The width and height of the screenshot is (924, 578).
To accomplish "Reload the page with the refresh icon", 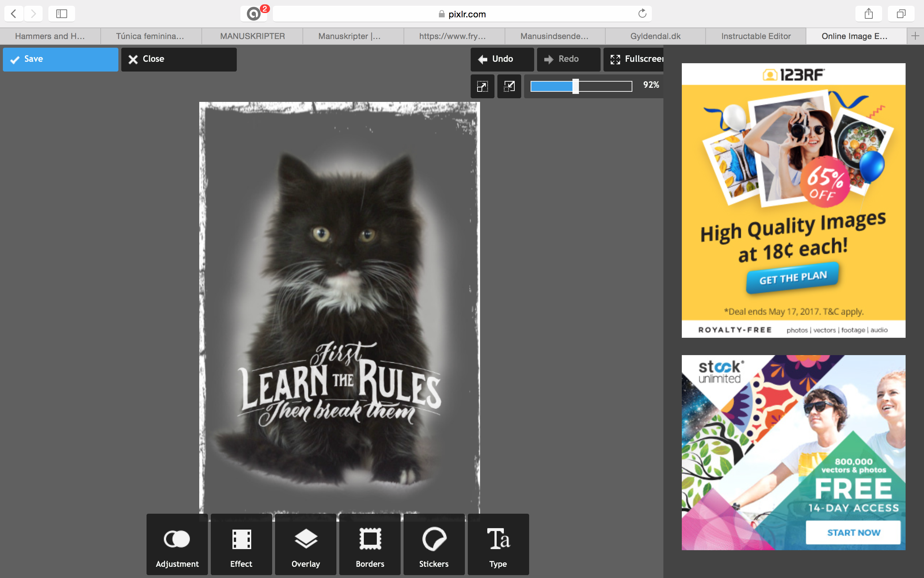I will point(642,14).
